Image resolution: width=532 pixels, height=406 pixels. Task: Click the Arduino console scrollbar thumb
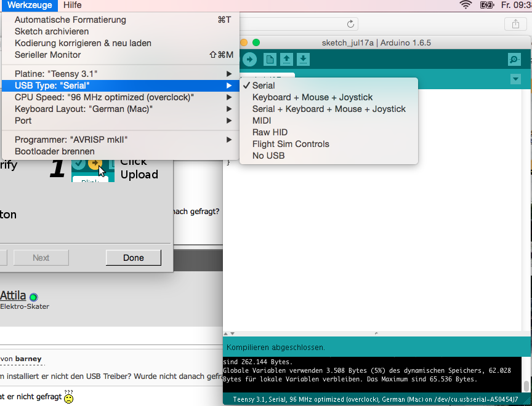[x=526, y=386]
